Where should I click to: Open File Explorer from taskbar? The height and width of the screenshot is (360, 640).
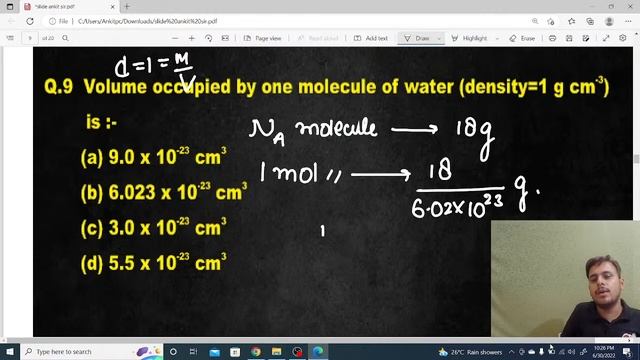point(277,351)
